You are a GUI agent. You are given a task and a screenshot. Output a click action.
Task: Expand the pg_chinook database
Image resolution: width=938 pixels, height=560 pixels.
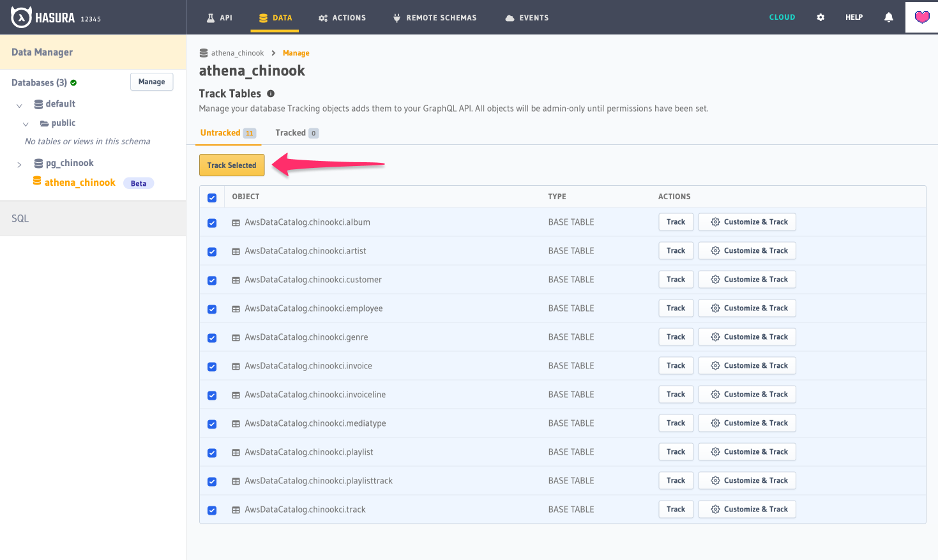pyautogui.click(x=19, y=165)
